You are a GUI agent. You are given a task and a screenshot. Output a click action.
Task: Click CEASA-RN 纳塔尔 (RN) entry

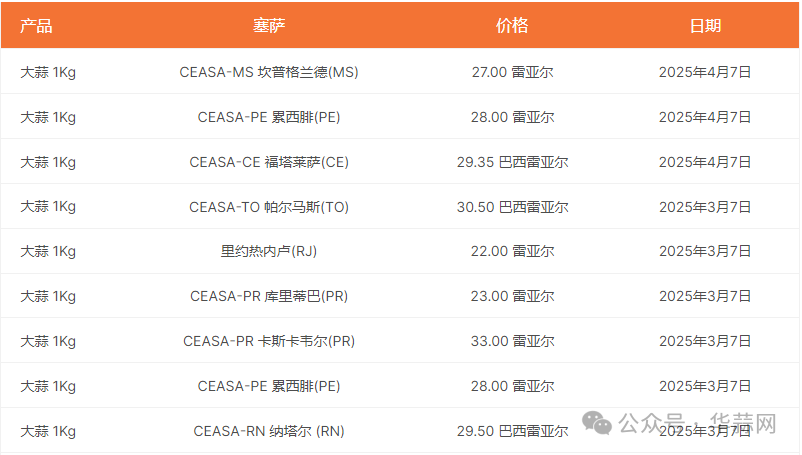(269, 431)
